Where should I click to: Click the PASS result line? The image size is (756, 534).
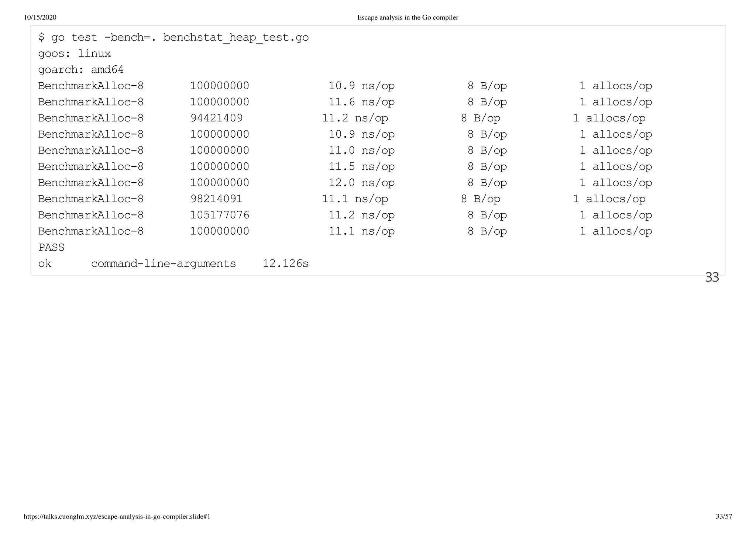point(51,248)
